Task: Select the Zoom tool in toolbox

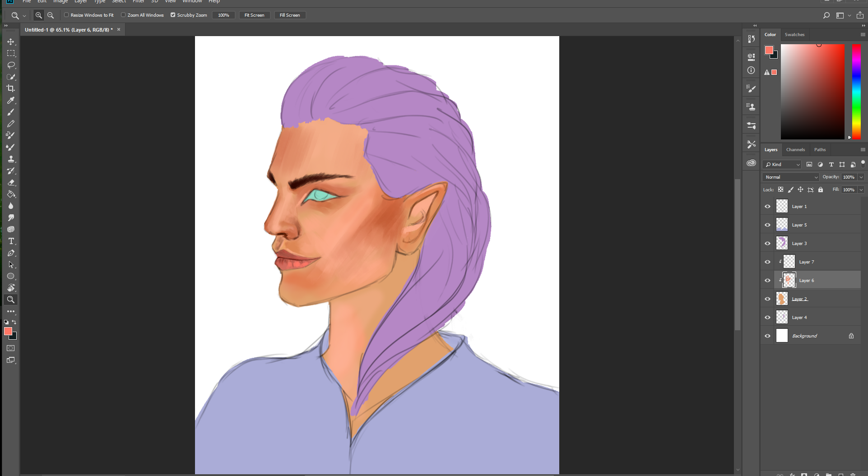Action: pyautogui.click(x=11, y=300)
